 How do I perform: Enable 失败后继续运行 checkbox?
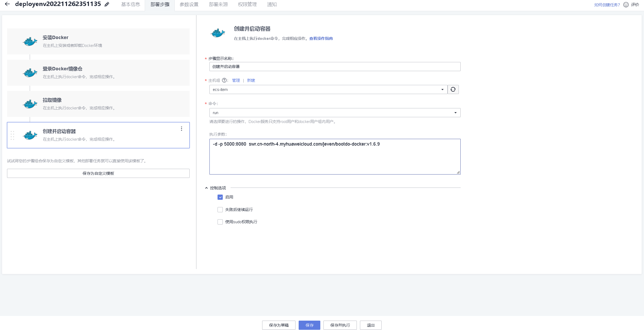tap(220, 209)
